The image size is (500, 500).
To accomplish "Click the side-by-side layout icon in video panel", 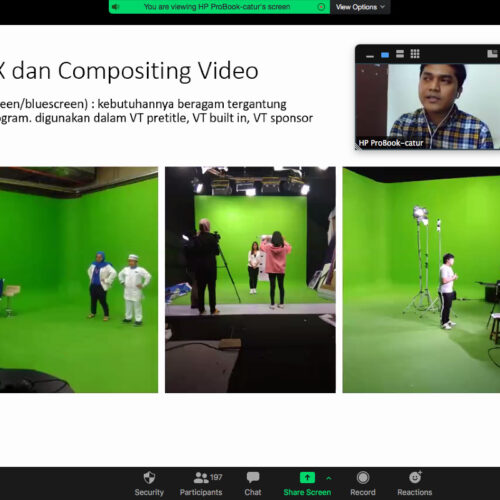I will point(492,54).
